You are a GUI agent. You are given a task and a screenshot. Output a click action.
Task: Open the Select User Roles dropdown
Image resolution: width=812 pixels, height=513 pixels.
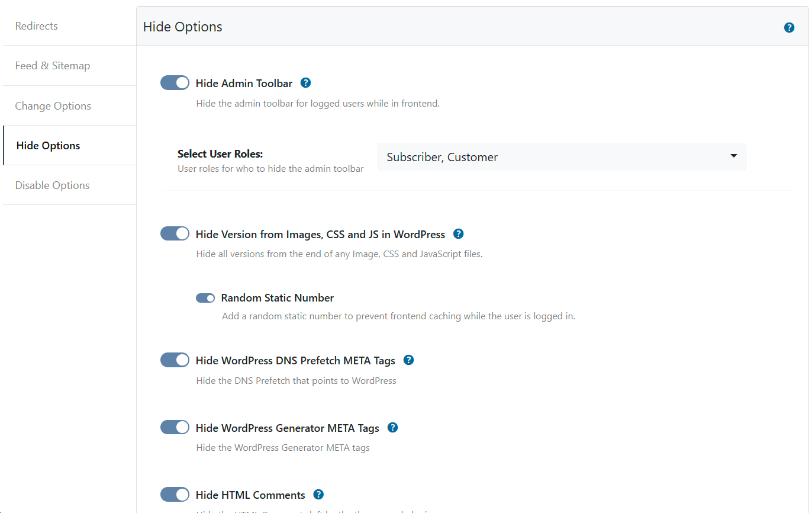click(x=562, y=157)
